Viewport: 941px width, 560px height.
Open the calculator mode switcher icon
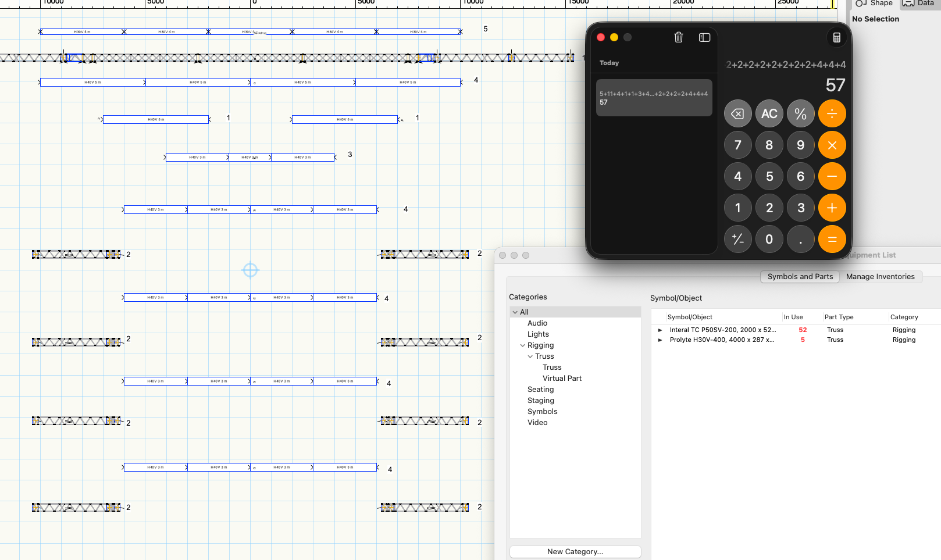836,38
